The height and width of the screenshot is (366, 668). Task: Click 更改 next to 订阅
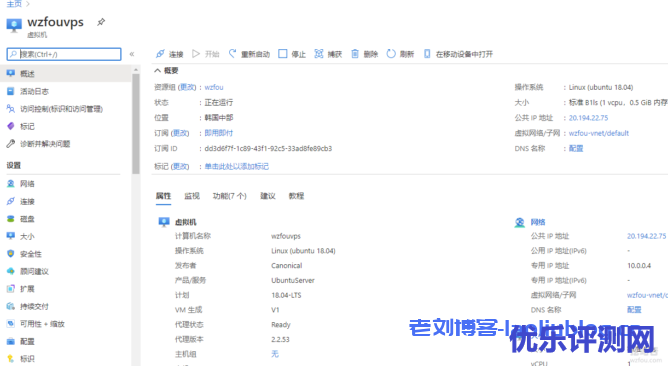point(181,133)
